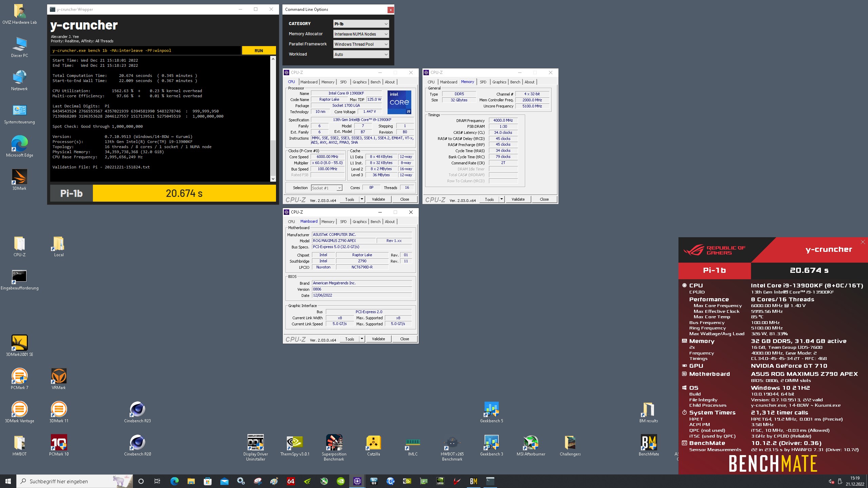The width and height of the screenshot is (868, 488).
Task: Click the yellow RUN button
Action: coord(259,50)
